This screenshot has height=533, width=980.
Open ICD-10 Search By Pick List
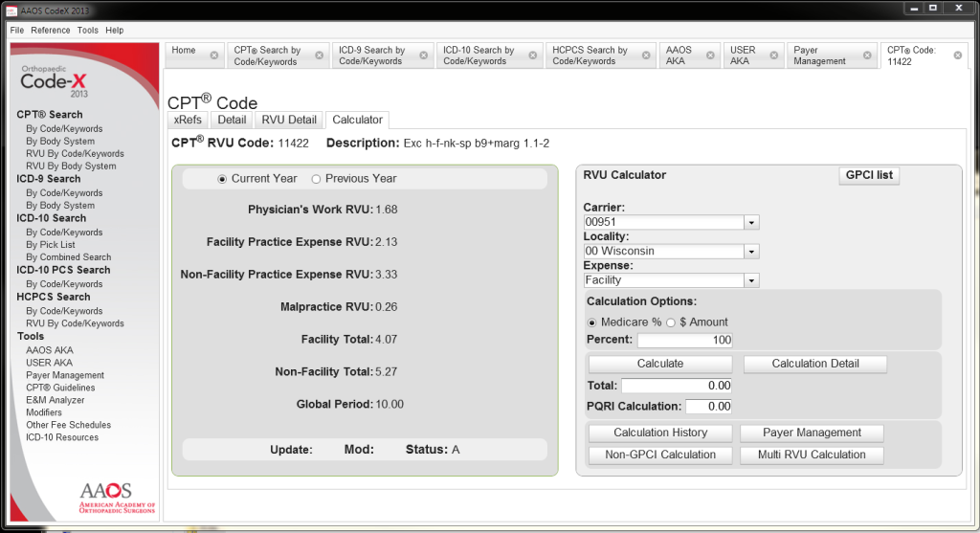pyautogui.click(x=51, y=245)
